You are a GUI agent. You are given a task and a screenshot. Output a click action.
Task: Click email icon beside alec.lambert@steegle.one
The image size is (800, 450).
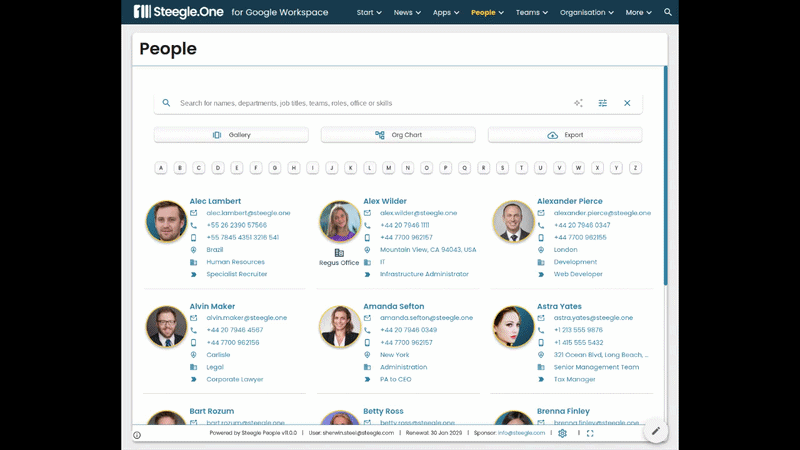pos(193,213)
